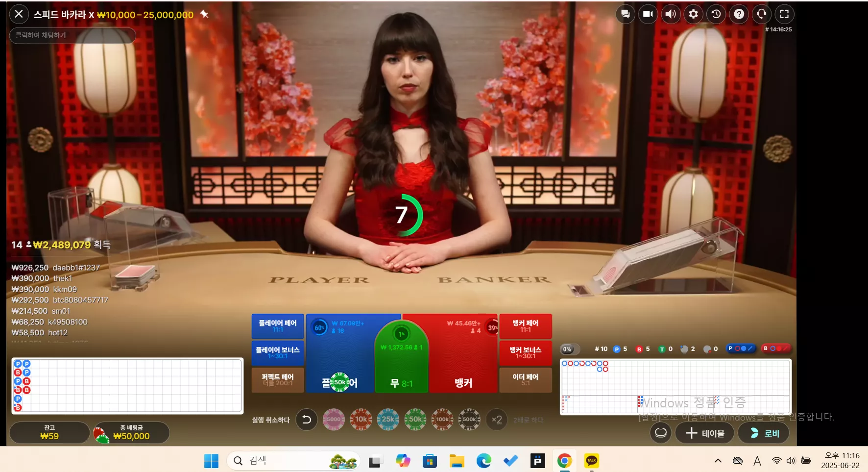Toggle the video camera settings icon
Viewport: 868px width, 472px height.
point(648,14)
